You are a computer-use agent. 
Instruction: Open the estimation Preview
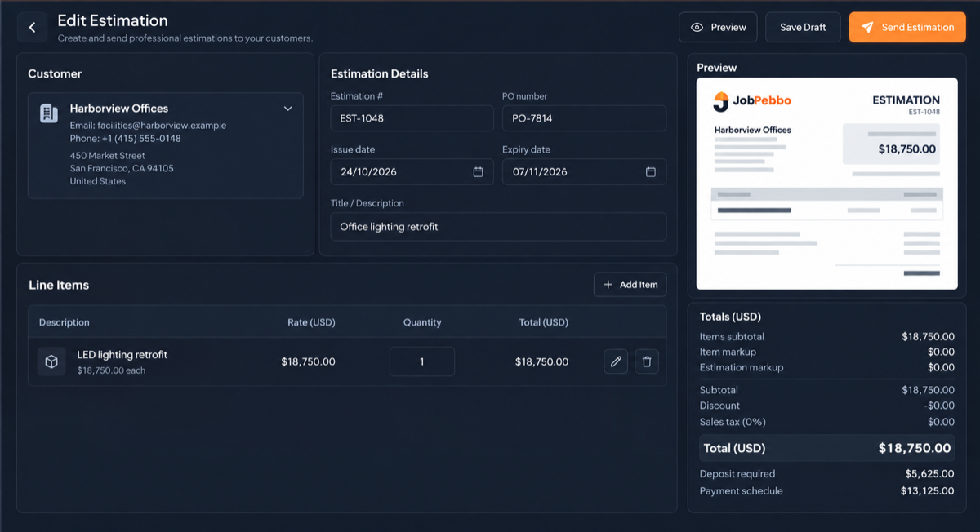[x=718, y=27]
